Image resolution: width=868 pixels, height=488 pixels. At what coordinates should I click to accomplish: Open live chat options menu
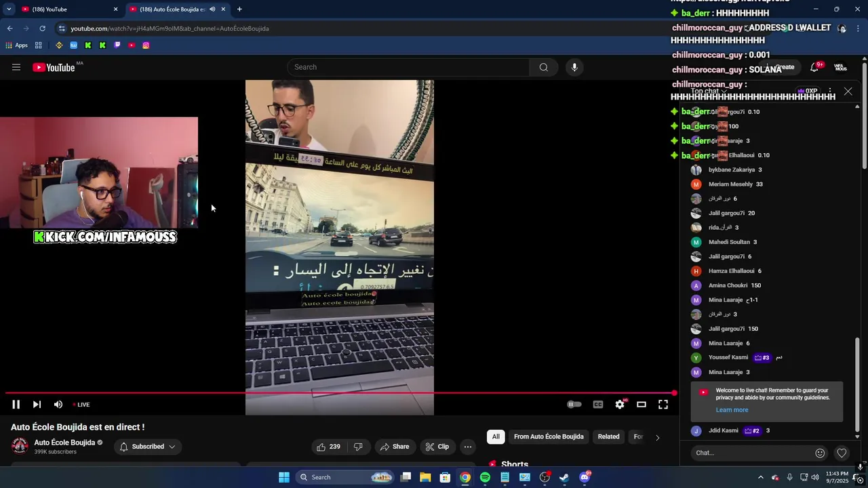830,91
